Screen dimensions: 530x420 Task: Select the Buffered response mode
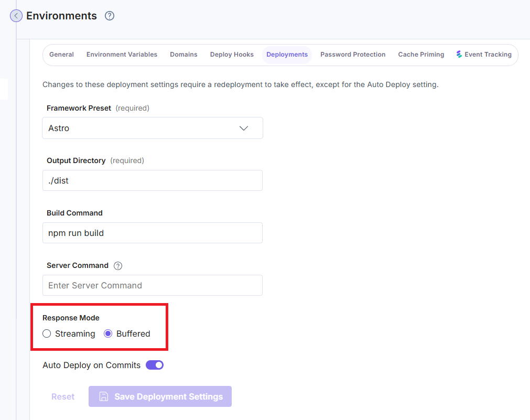click(108, 334)
